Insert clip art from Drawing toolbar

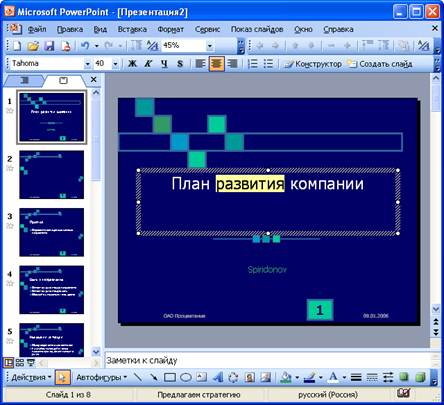click(249, 377)
